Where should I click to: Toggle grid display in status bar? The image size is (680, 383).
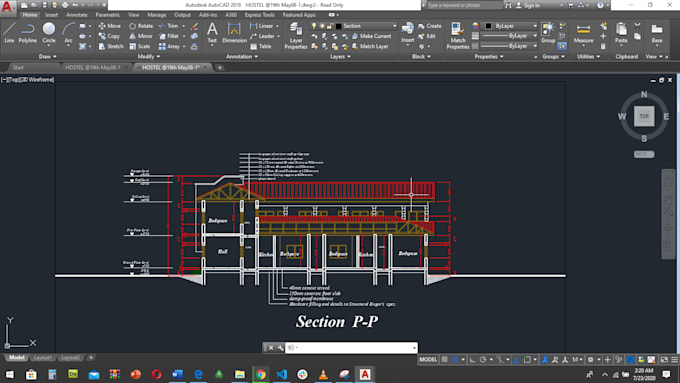(x=445, y=360)
